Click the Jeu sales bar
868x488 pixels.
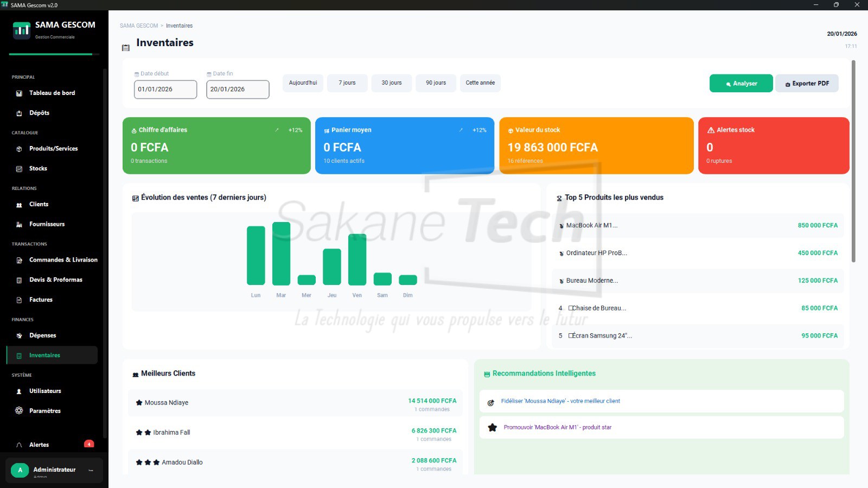coord(332,267)
